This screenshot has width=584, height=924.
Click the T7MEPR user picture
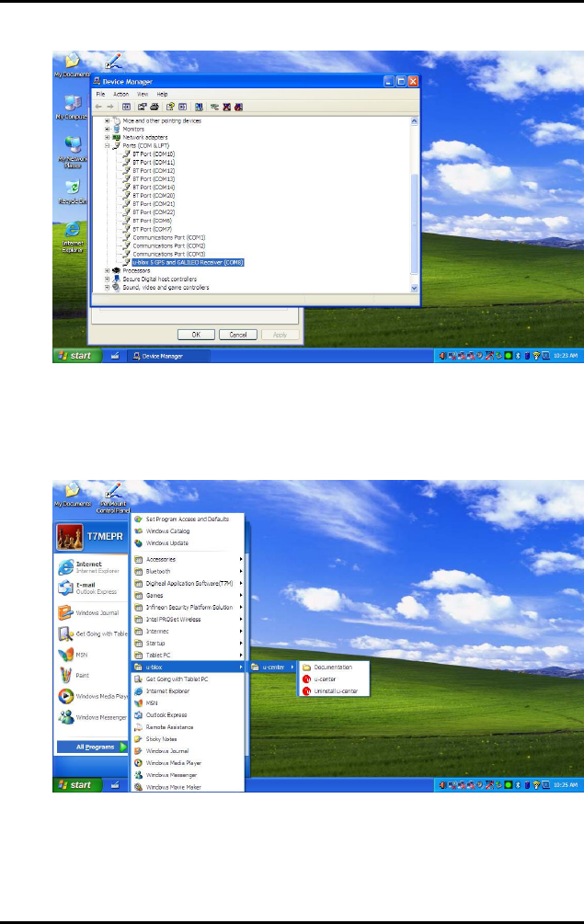pos(70,537)
